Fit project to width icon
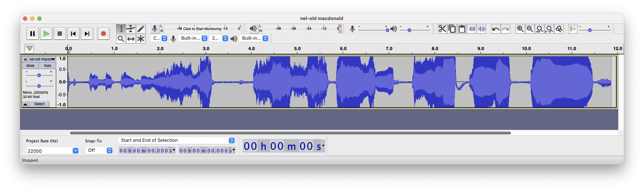The width and height of the screenshot is (644, 191). click(x=549, y=29)
